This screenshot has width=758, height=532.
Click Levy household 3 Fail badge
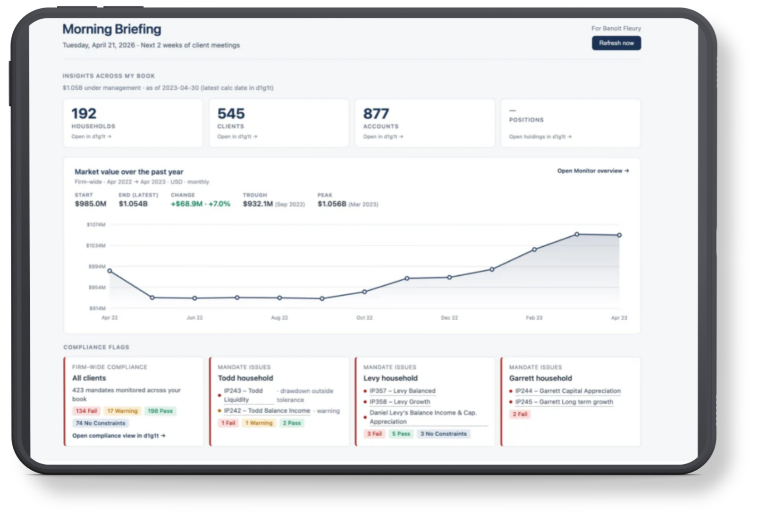click(374, 434)
